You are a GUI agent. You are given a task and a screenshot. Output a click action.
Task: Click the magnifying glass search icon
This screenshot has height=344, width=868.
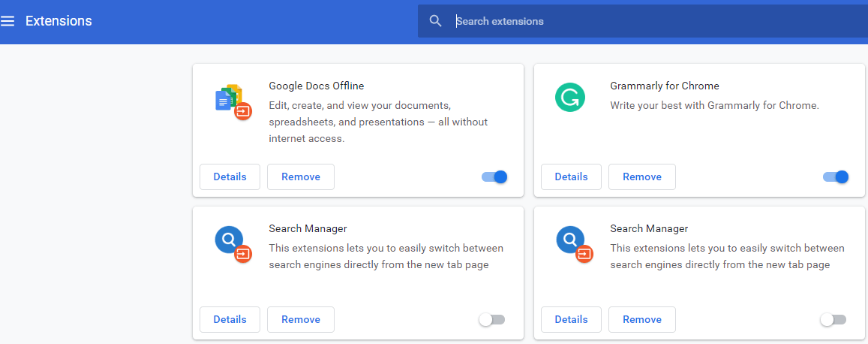pyautogui.click(x=436, y=21)
